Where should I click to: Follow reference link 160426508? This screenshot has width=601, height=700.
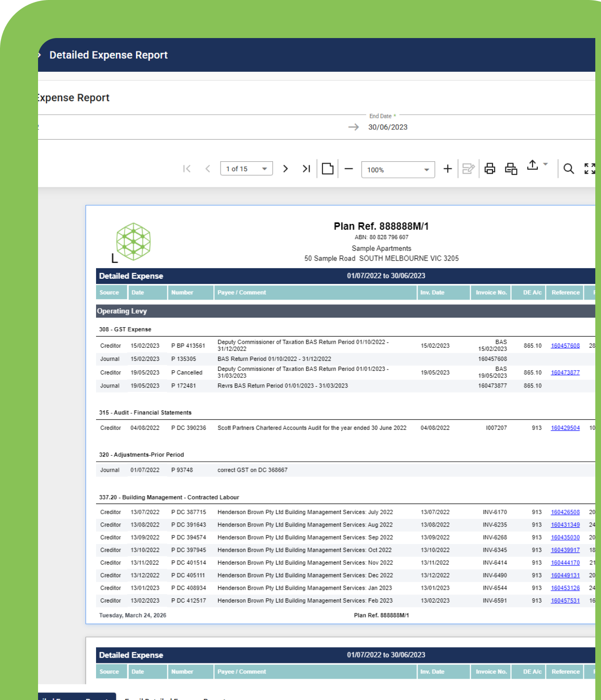tap(565, 512)
